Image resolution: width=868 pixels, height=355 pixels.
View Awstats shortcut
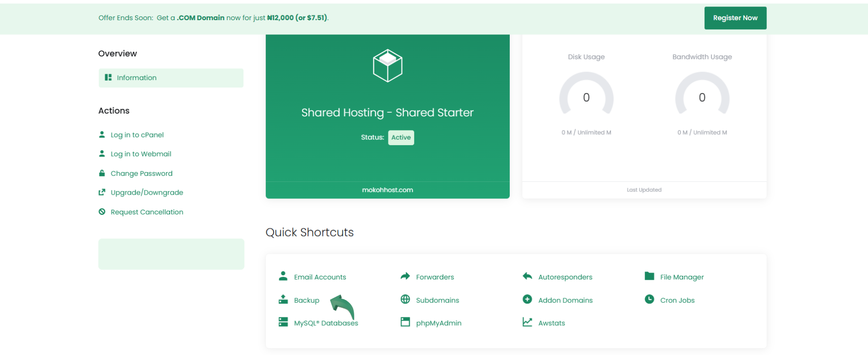(x=551, y=323)
